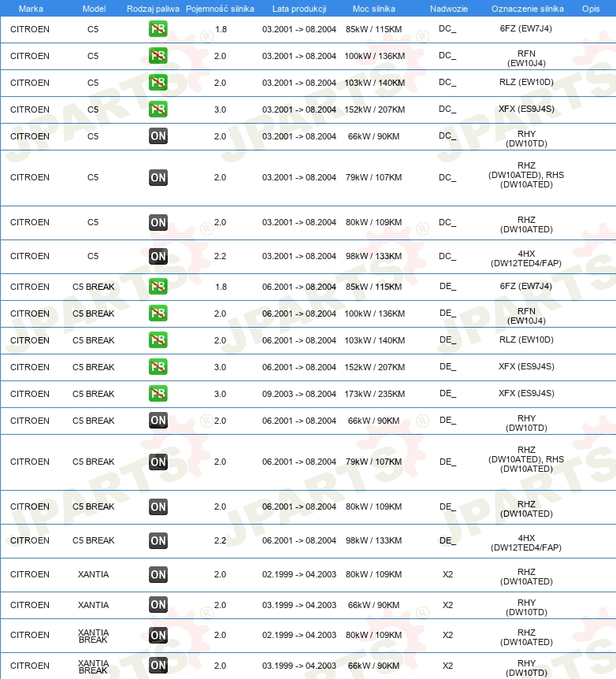Select 'RLZ (EW10D)' in C5 DC_ row

tap(526, 82)
